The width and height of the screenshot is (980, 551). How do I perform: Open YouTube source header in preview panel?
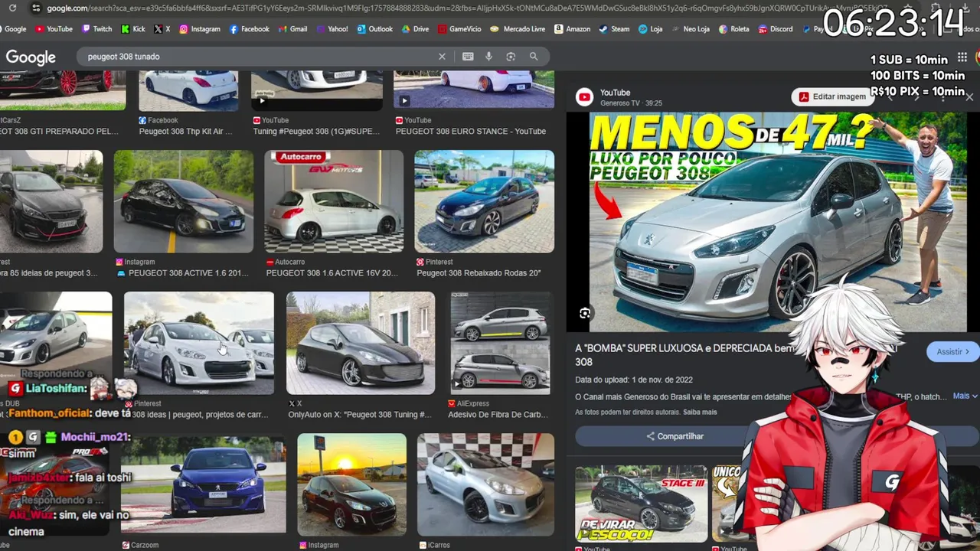tap(620, 97)
